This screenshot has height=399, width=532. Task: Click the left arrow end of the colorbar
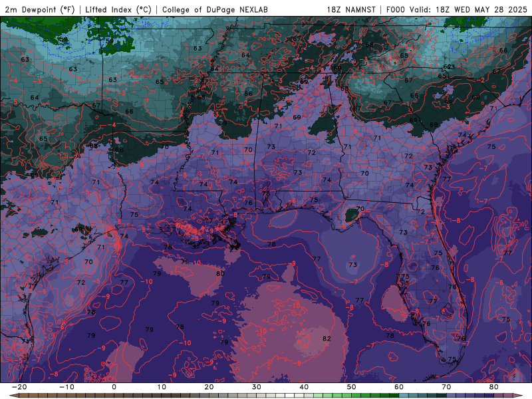pyautogui.click(x=13, y=396)
